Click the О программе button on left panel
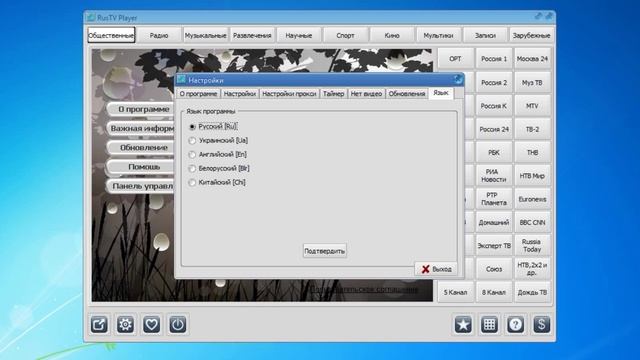This screenshot has height=360, width=640. 141,109
